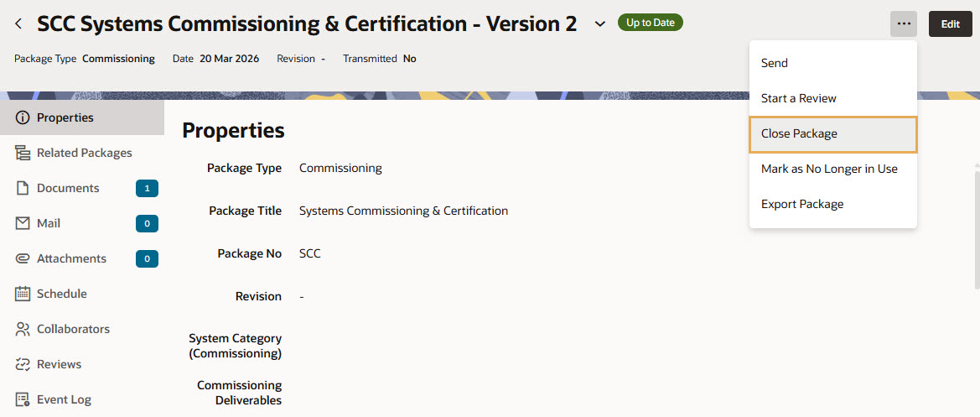
Task: Choose Mark as No Longer in Use
Action: click(828, 169)
